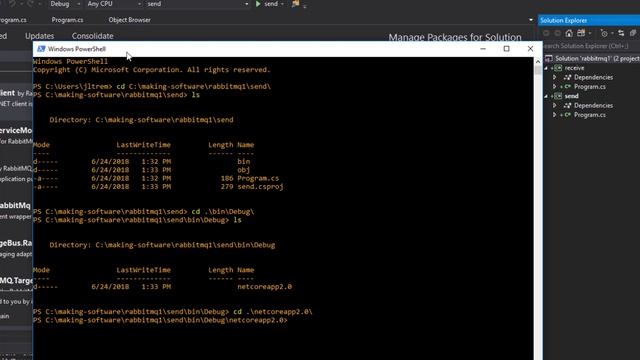Click the Pending Changes Filter clock icon

pos(604,33)
